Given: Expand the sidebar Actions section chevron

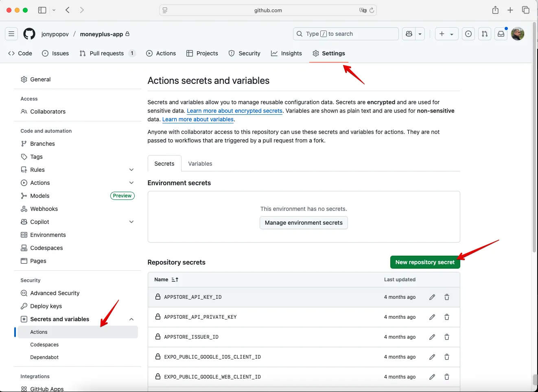Looking at the screenshot, I should click(x=131, y=183).
